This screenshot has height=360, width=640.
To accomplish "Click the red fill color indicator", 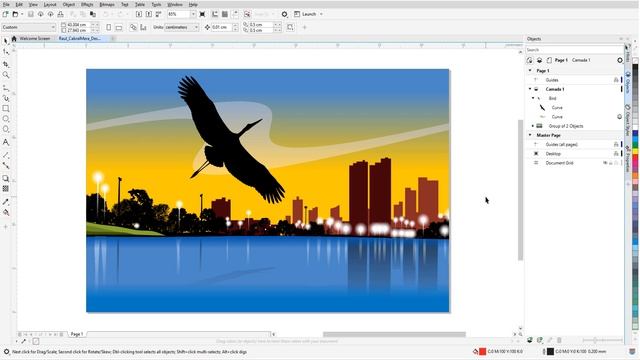I will click(x=482, y=351).
